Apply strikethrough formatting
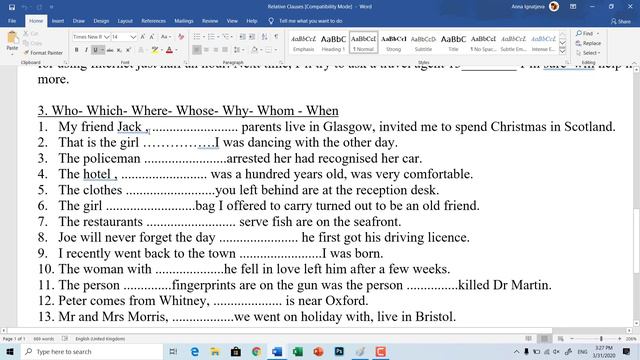 110,50
